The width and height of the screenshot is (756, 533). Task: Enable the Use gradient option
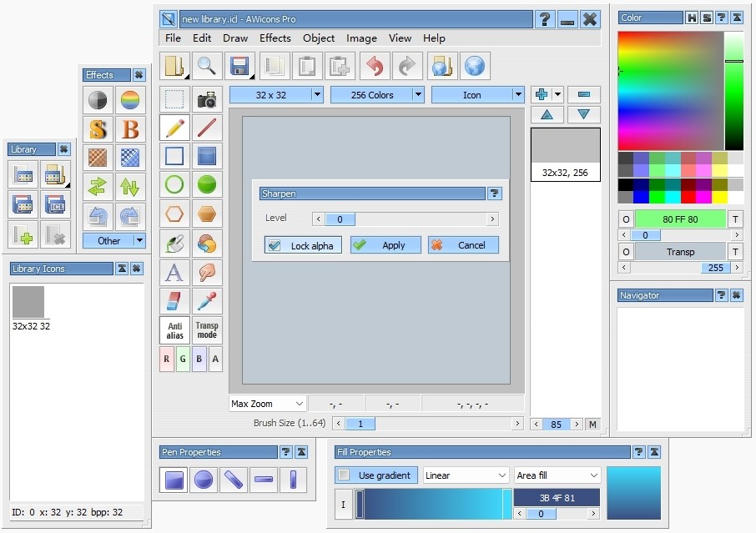click(x=375, y=475)
